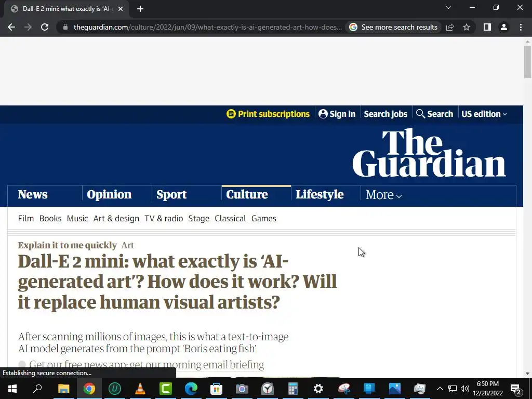Screen dimensions: 532x399
Task: Select the News navigation tab
Action: 33,194
